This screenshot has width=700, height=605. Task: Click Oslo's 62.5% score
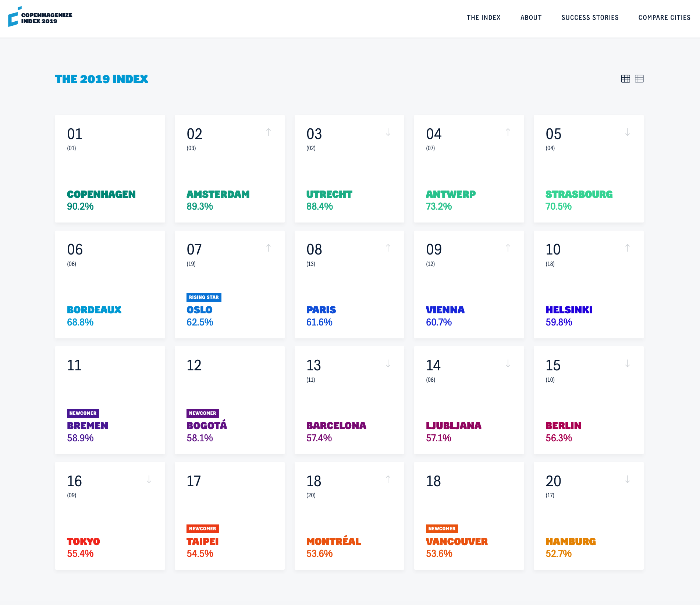tap(200, 322)
